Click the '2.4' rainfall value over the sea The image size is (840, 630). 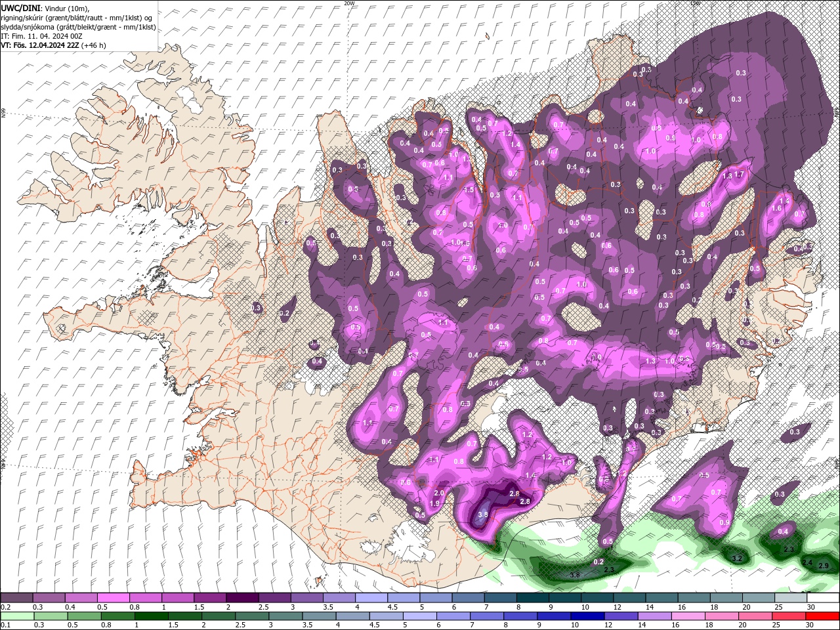pyautogui.click(x=807, y=563)
